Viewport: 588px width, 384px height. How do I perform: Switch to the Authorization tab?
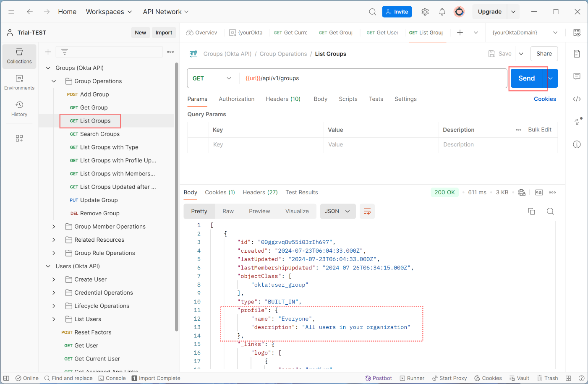[x=236, y=99]
